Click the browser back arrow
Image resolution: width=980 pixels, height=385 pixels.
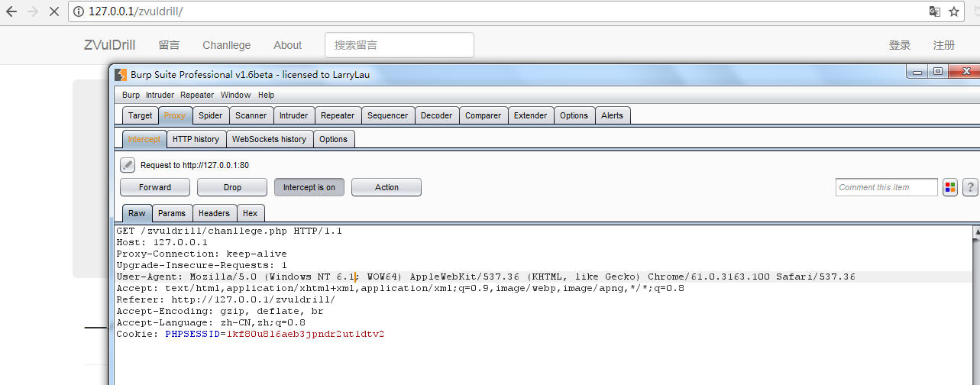pos(11,11)
